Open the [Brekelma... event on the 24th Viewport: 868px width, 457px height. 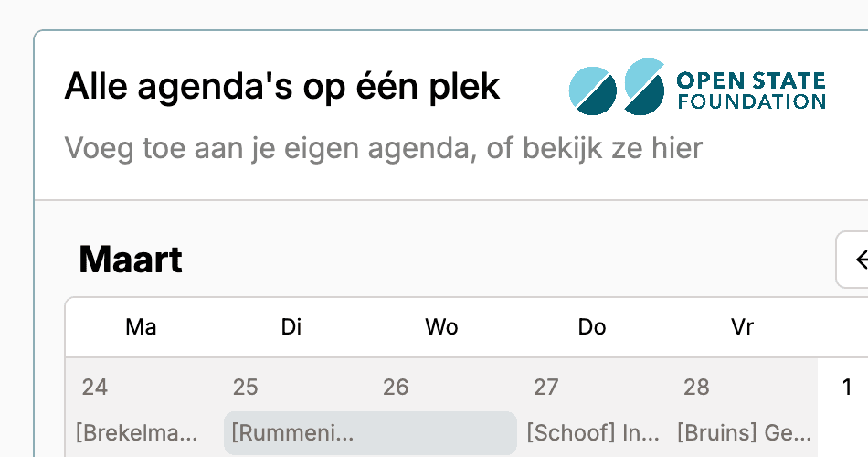137,432
